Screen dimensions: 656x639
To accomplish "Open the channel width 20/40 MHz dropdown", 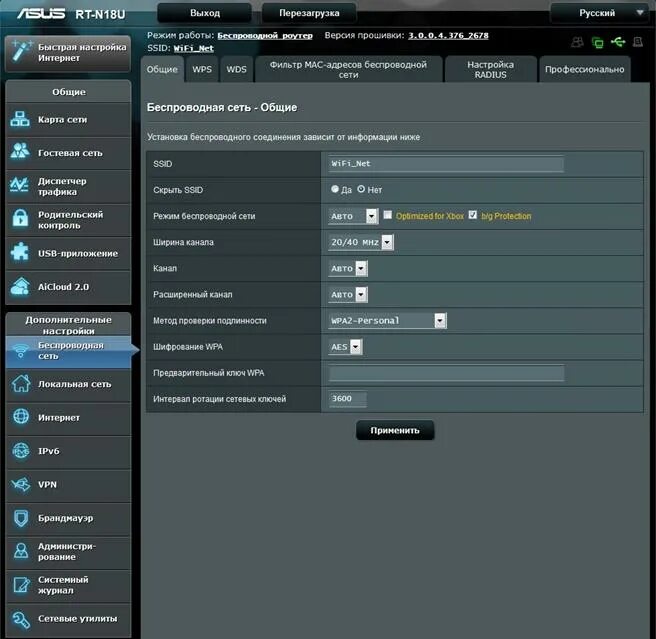I will (x=361, y=242).
